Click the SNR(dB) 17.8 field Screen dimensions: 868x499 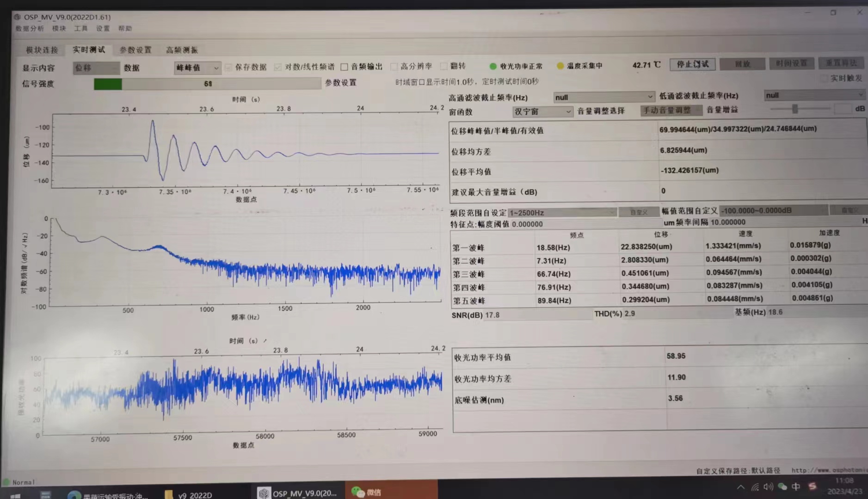(x=537, y=315)
